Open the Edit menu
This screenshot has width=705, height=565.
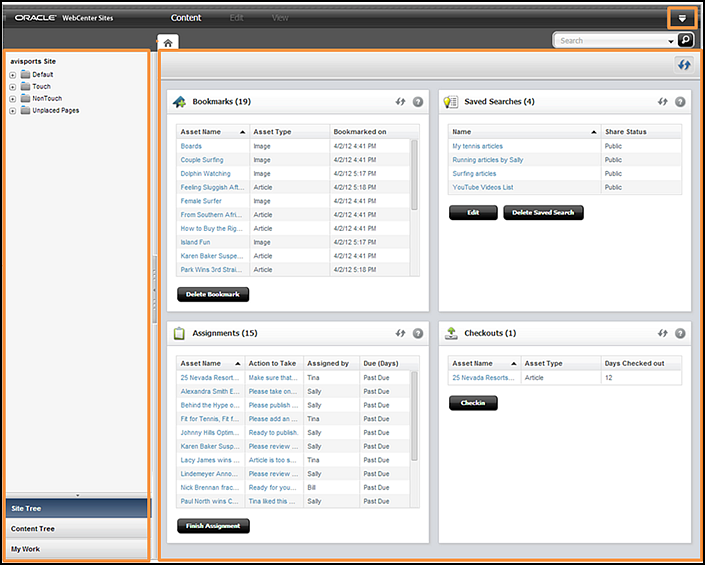236,18
